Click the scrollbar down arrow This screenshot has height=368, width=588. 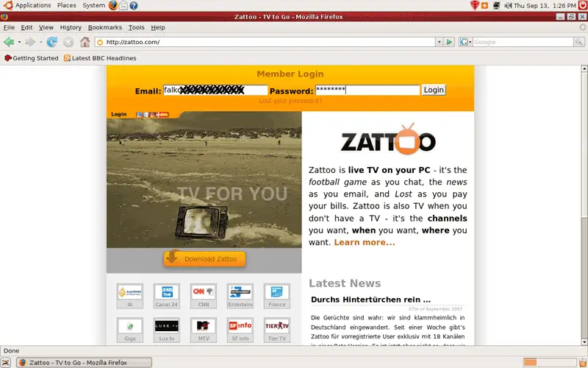coord(584,342)
